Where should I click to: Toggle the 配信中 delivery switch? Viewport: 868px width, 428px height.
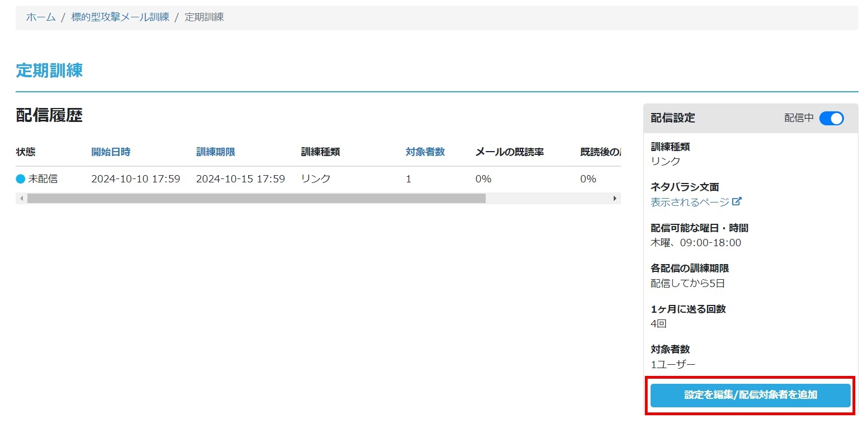[x=831, y=119]
